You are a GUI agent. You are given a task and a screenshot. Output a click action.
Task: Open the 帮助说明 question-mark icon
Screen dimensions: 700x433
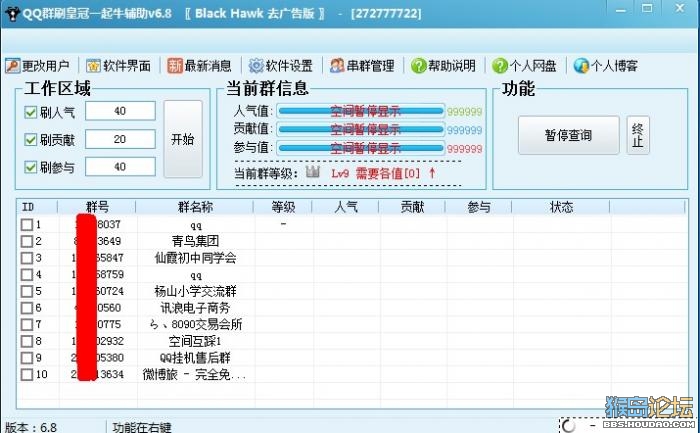coord(418,66)
